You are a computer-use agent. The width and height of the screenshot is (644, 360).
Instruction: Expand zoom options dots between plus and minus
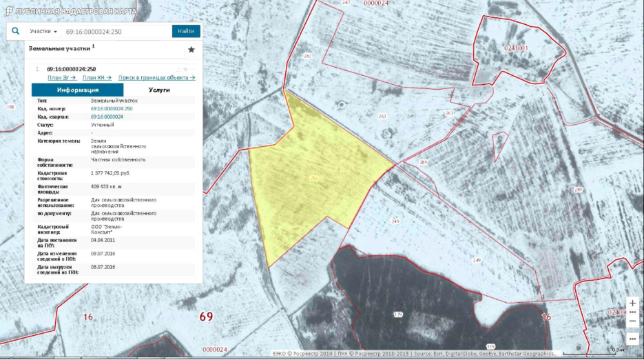click(632, 312)
